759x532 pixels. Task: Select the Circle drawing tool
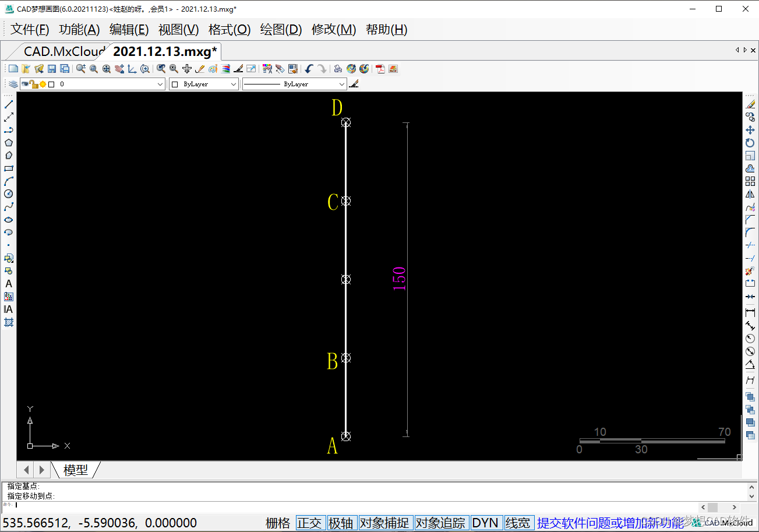click(9, 193)
